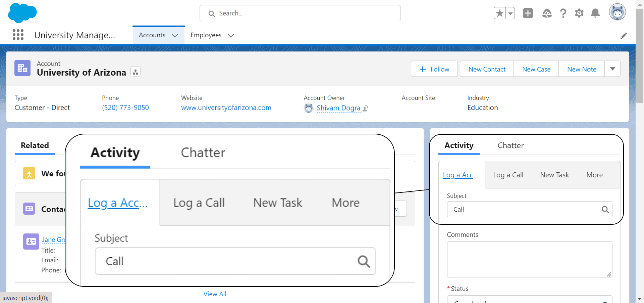Open account owner Shivam Dogra link
Viewport: 644px width, 303px height.
click(339, 108)
